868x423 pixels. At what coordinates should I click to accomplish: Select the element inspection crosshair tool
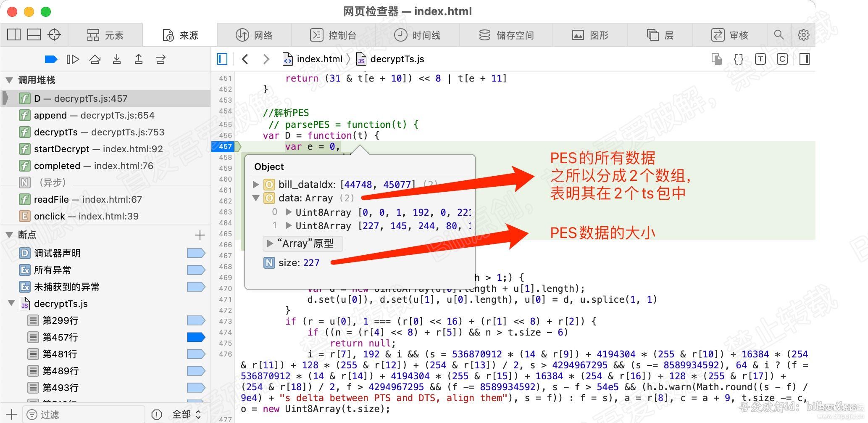pyautogui.click(x=54, y=34)
